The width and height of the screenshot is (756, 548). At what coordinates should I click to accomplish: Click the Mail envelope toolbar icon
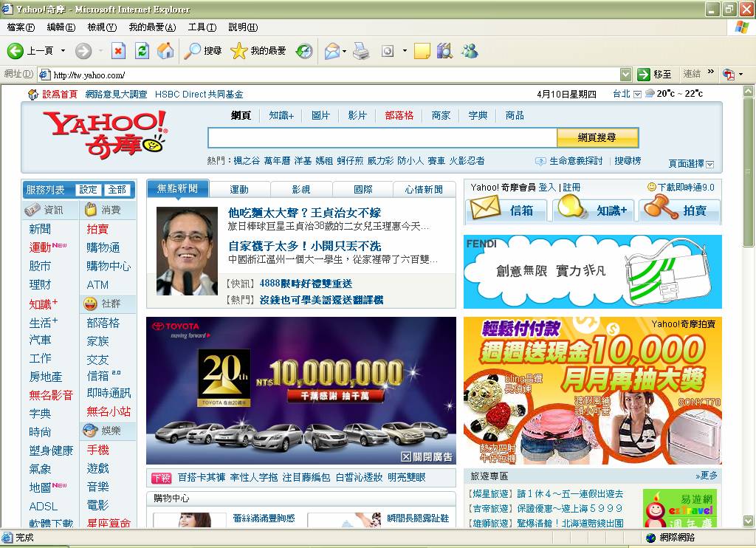click(x=332, y=51)
